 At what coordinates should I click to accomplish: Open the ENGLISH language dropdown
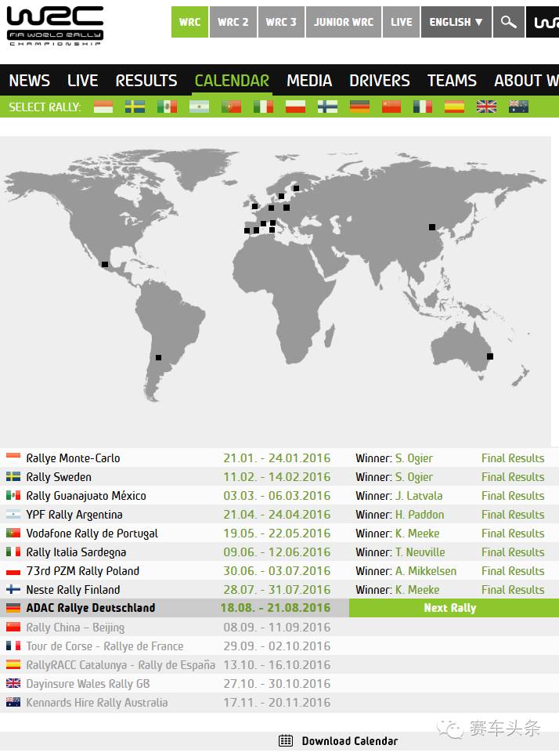pos(456,22)
